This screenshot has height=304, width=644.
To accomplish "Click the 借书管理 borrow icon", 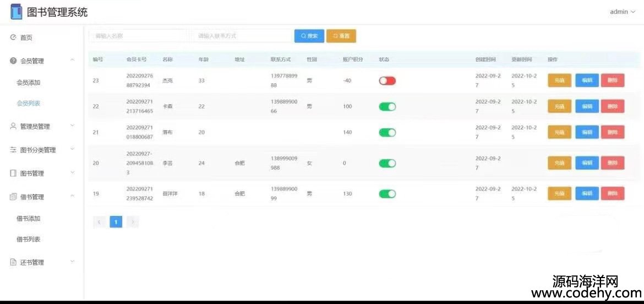I will coord(13,197).
